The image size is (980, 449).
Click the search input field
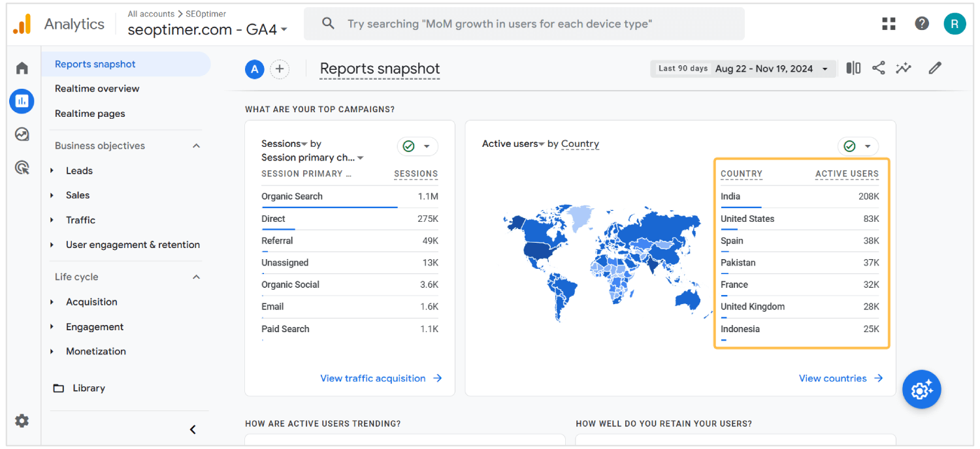pos(524,24)
